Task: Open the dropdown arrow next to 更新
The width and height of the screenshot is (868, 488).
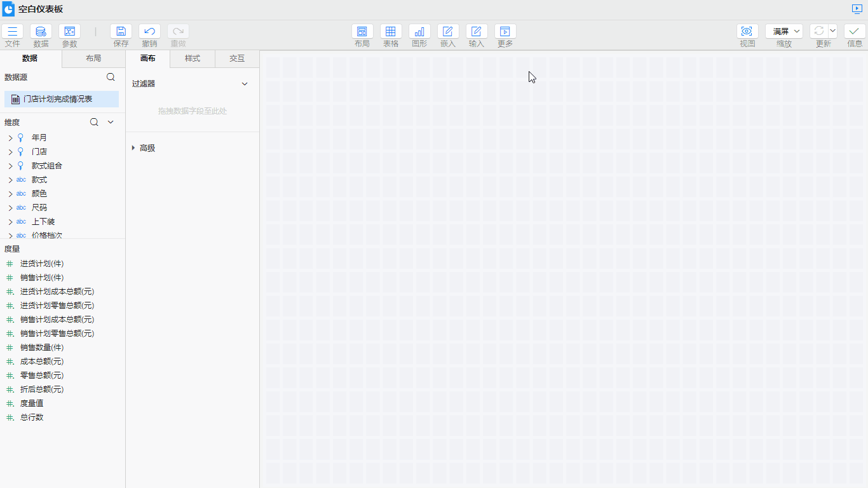Action: [832, 31]
